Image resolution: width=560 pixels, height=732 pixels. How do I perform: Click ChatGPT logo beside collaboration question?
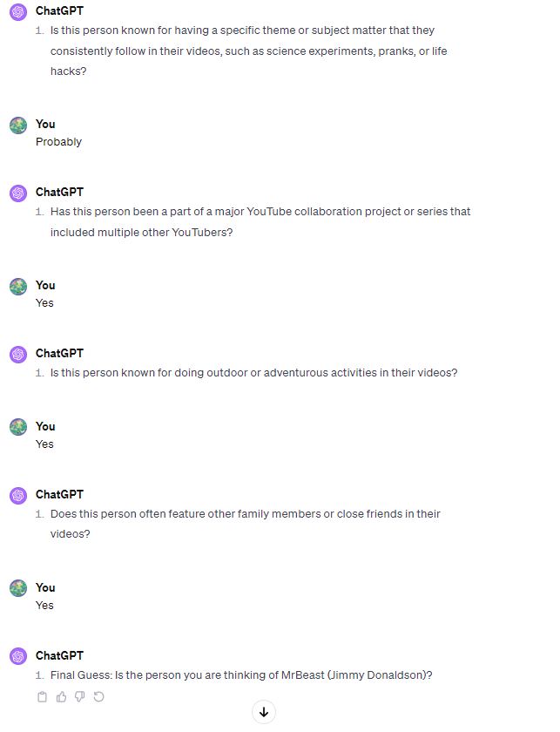coord(18,193)
